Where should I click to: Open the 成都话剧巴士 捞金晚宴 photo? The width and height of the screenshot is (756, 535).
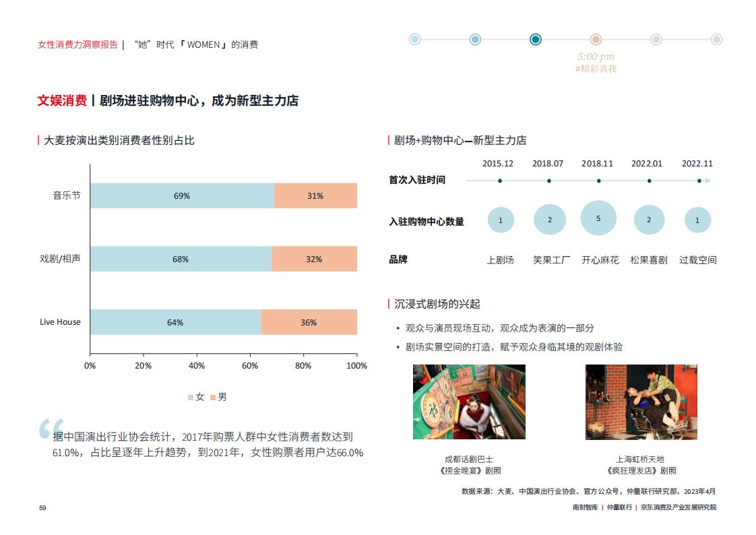pyautogui.click(x=469, y=402)
